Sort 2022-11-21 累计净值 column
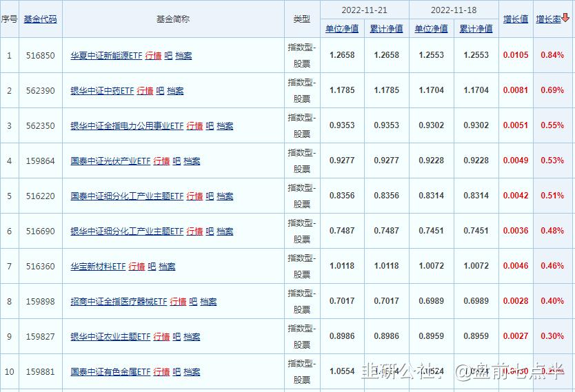 click(386, 28)
